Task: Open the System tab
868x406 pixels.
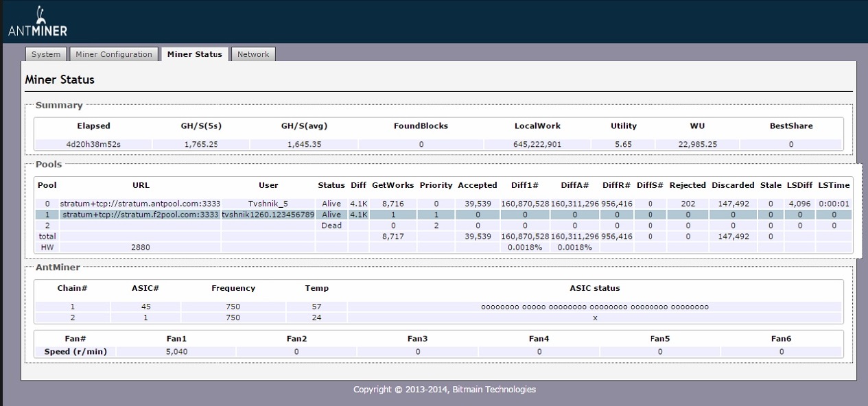Action: coord(46,54)
